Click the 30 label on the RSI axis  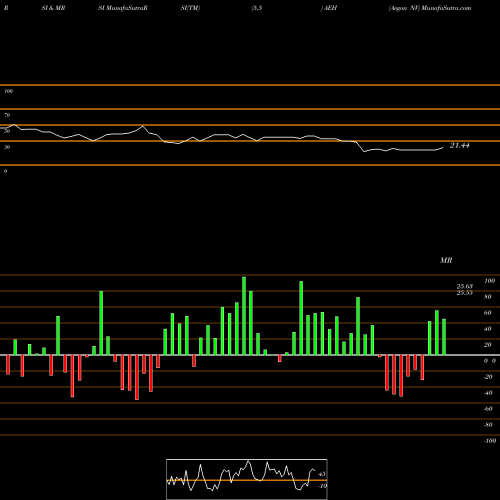(7, 147)
